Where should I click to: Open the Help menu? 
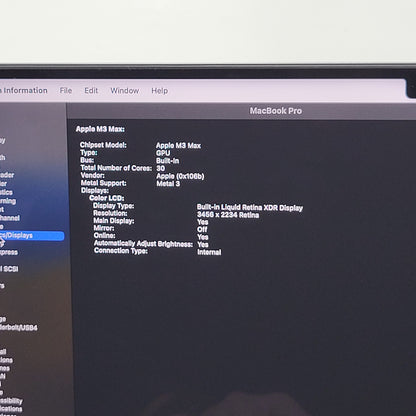[160, 91]
